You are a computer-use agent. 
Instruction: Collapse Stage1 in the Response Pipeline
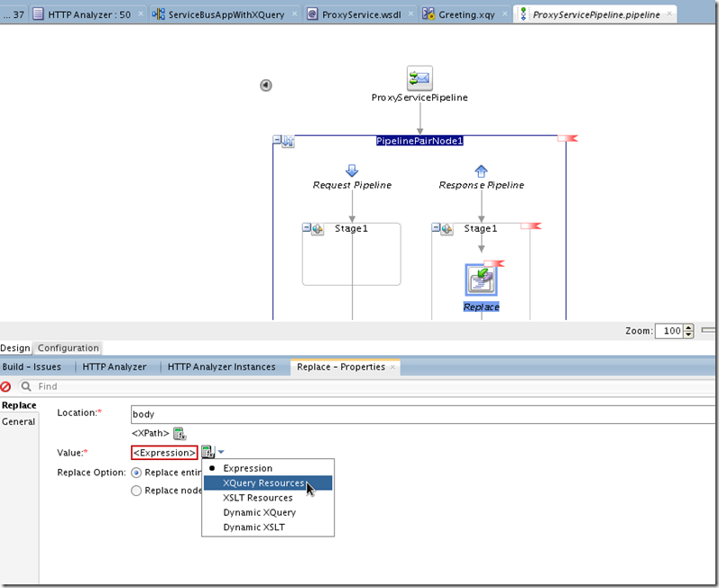click(437, 229)
